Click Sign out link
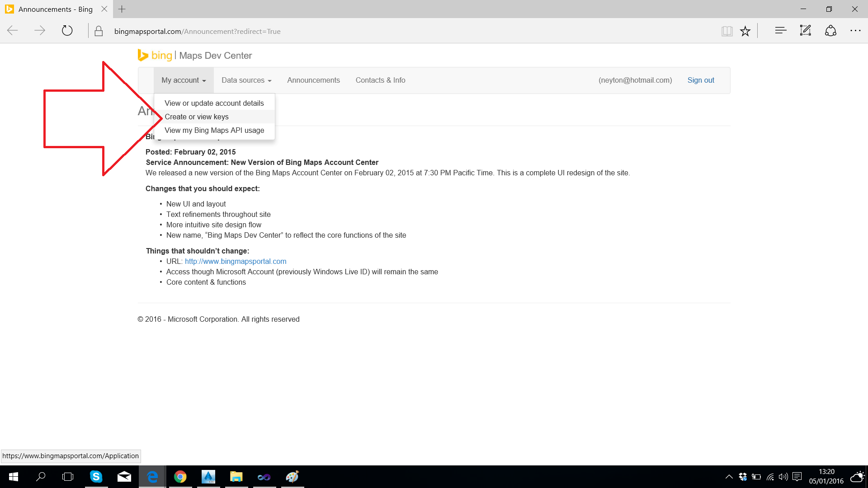868x488 pixels. tap(701, 80)
